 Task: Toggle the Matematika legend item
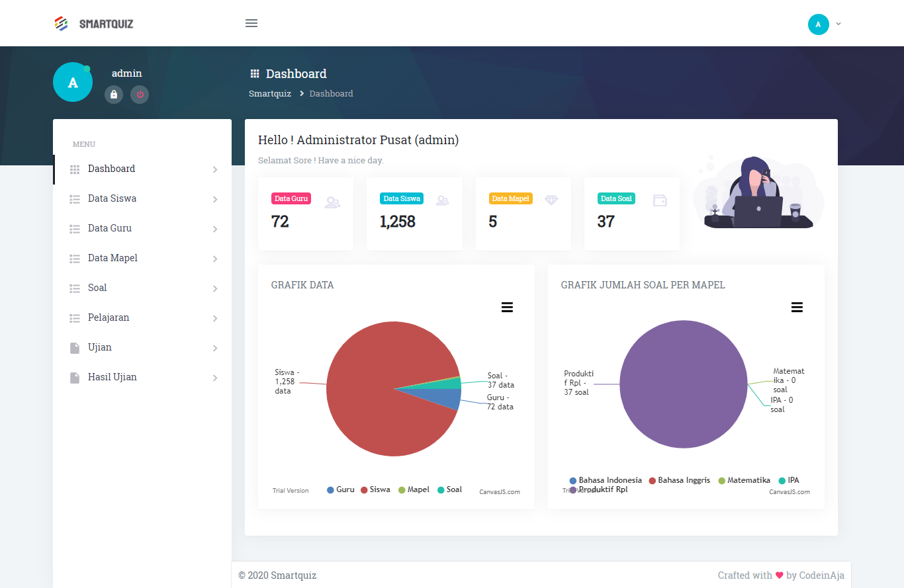[x=744, y=480]
